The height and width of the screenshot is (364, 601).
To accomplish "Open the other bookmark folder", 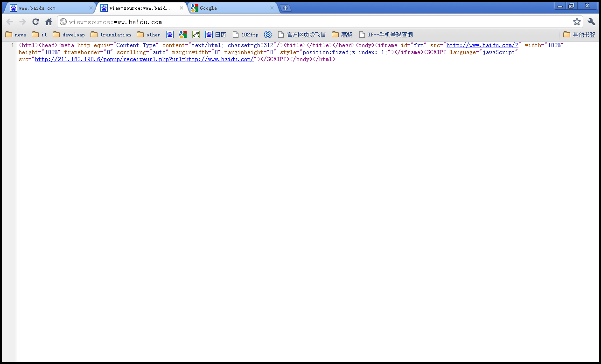I will [148, 35].
